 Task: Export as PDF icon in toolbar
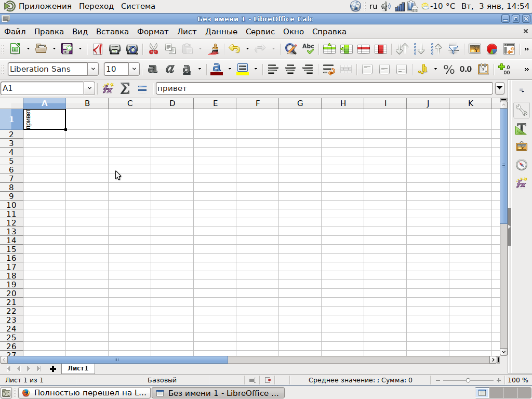pyautogui.click(x=98, y=49)
